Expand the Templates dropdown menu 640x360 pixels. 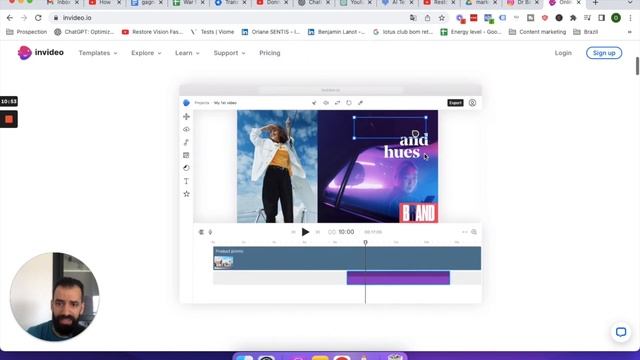pyautogui.click(x=98, y=53)
